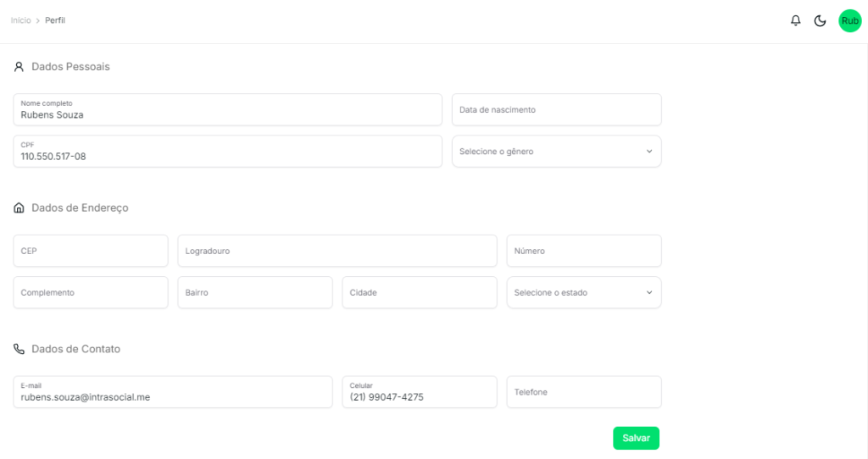This screenshot has width=868, height=459.
Task: Open the Selecione o estado dropdown
Action: (x=583, y=292)
